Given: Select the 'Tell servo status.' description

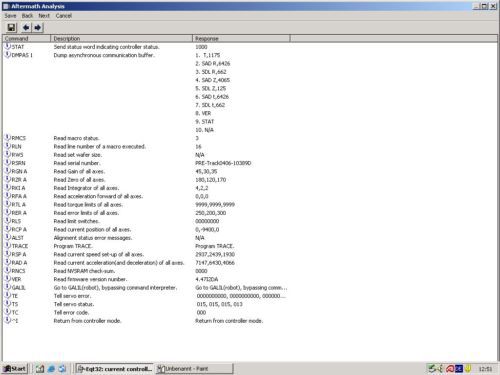Looking at the screenshot, I should point(74,304).
